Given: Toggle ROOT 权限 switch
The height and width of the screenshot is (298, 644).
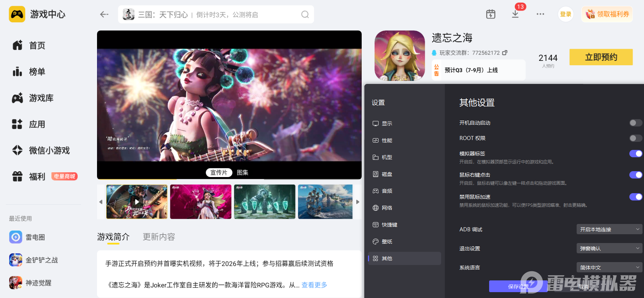Looking at the screenshot, I should pyautogui.click(x=636, y=138).
